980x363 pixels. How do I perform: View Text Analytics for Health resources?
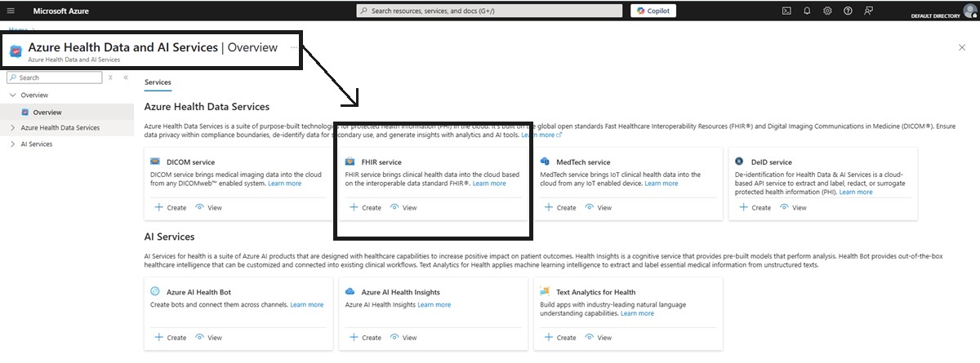point(599,338)
